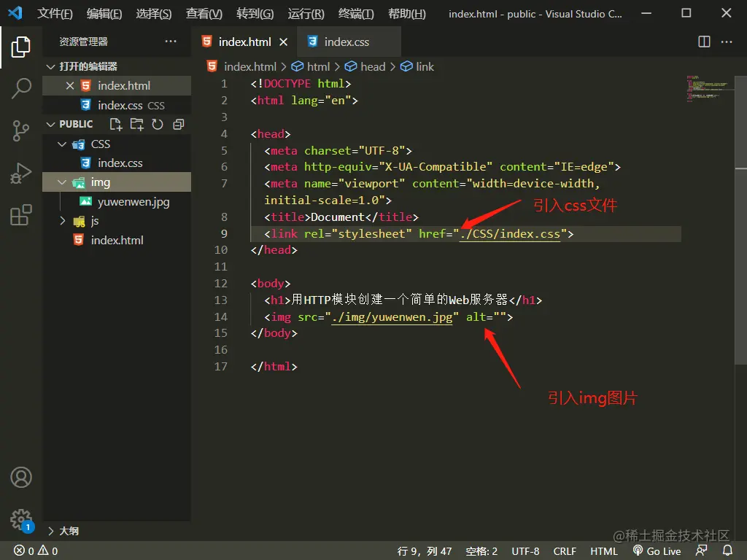Follow the ./img/yuwenwen.jpg src link
Image resolution: width=747 pixels, height=560 pixels.
[x=392, y=317]
